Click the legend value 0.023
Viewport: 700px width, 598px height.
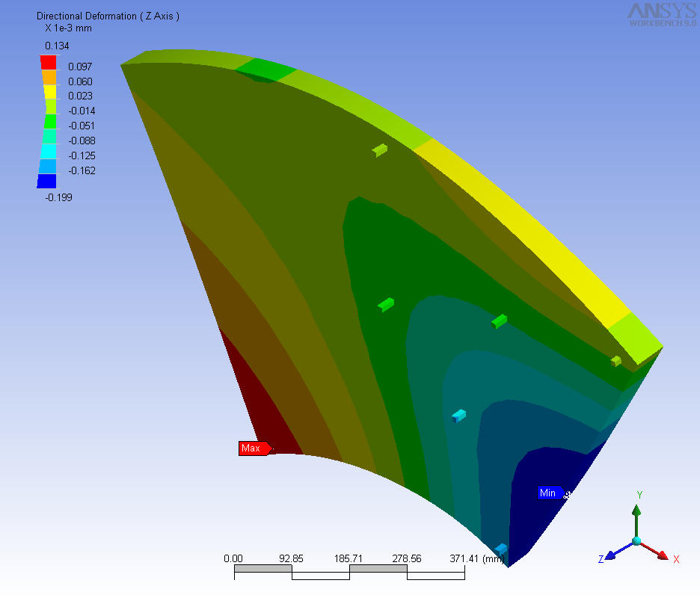(80, 96)
